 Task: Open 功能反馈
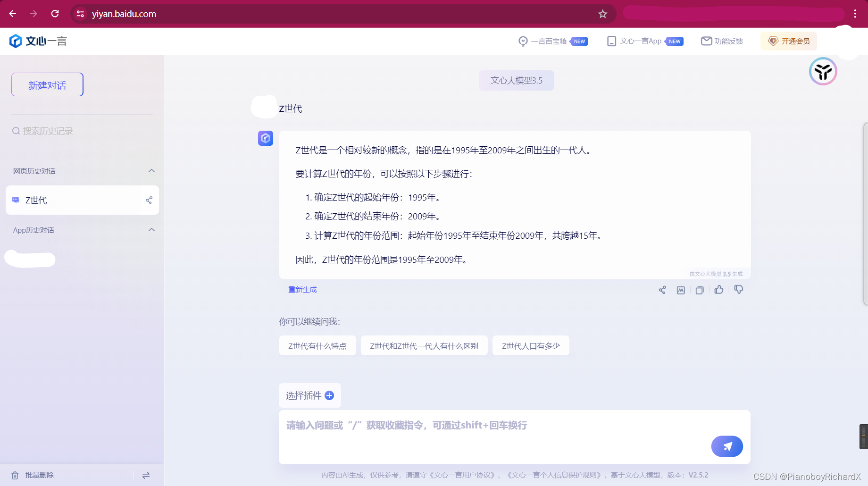(722, 41)
